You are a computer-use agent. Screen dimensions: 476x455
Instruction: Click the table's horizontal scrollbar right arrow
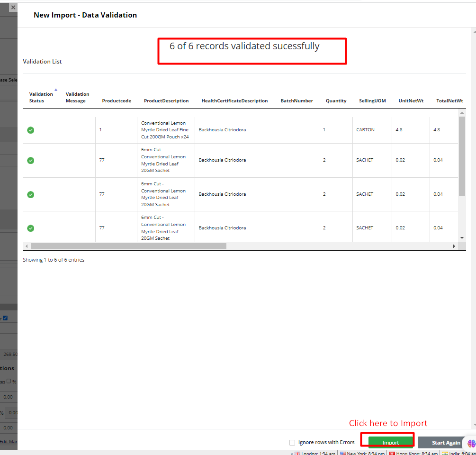coord(454,246)
